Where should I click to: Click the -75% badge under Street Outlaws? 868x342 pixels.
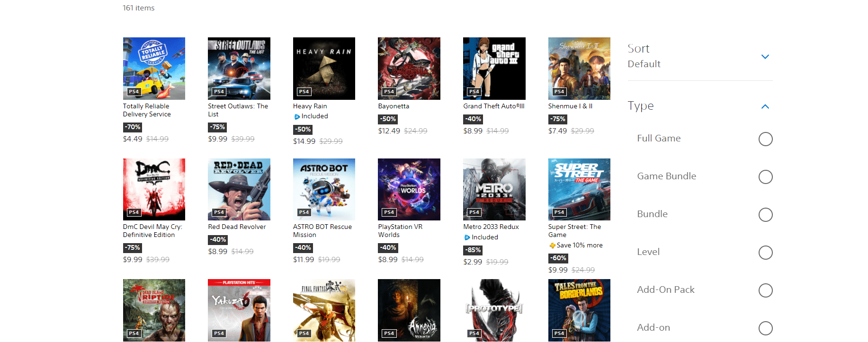[x=218, y=127]
